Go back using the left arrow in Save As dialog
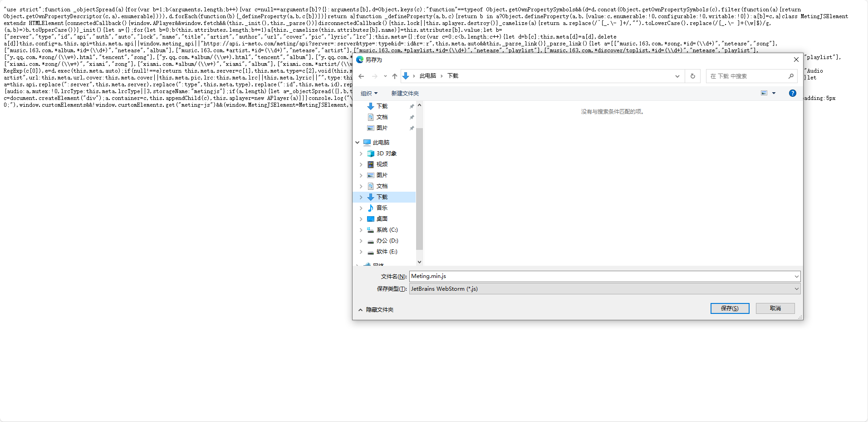 (x=361, y=76)
